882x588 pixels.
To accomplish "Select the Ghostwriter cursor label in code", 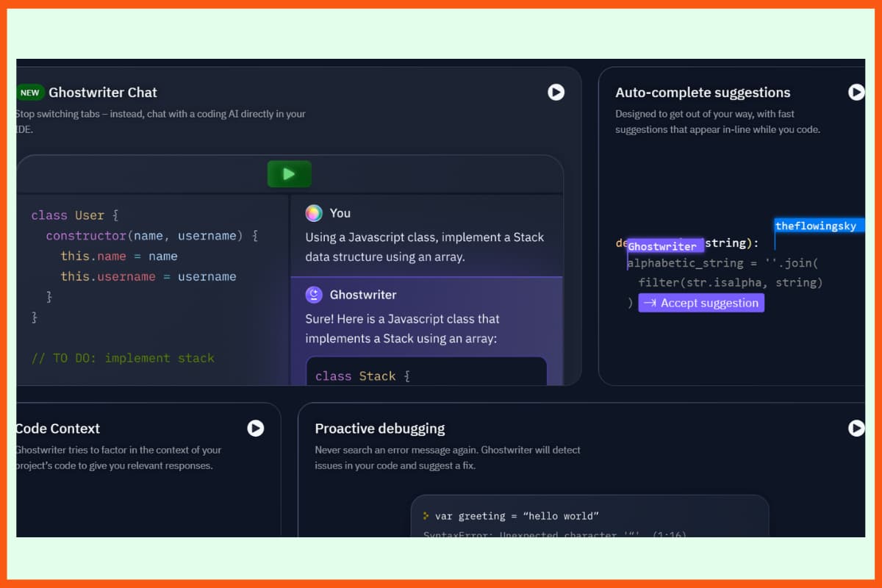I will point(664,245).
